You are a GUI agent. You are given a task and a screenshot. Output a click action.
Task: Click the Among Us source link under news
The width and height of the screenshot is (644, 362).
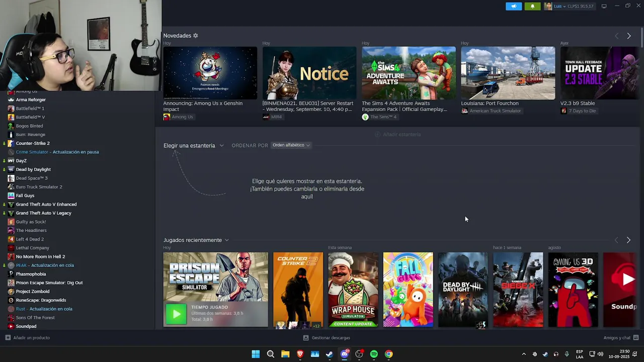(182, 117)
